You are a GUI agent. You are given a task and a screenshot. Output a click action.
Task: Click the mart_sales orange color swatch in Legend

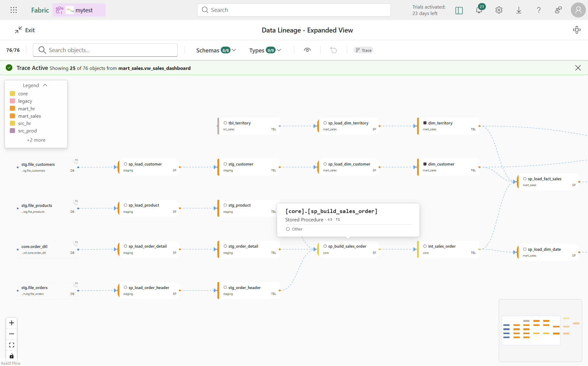(12, 116)
